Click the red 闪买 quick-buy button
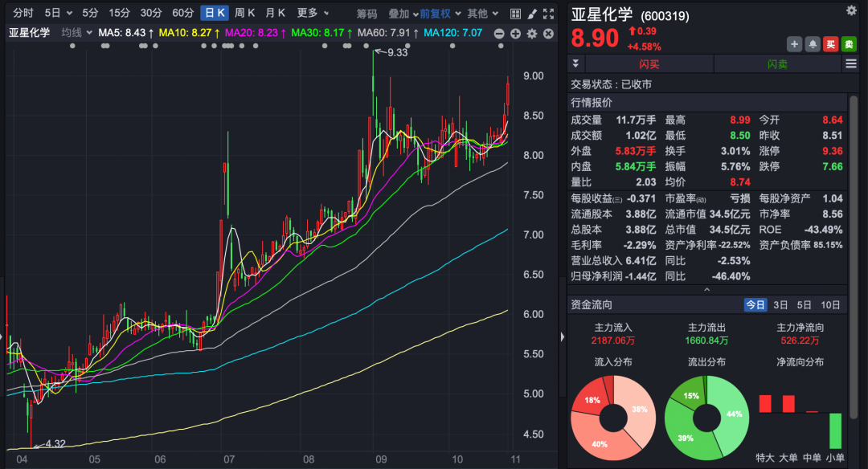The image size is (868, 469). click(649, 64)
